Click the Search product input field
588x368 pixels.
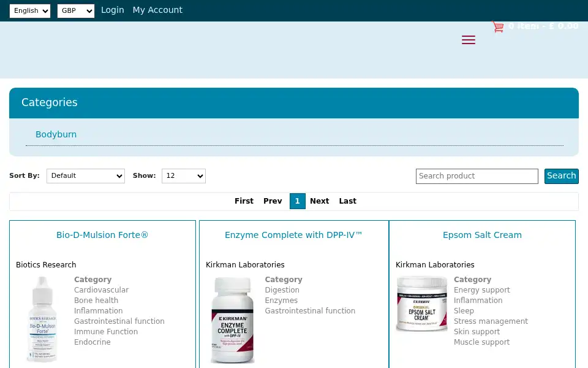click(477, 176)
